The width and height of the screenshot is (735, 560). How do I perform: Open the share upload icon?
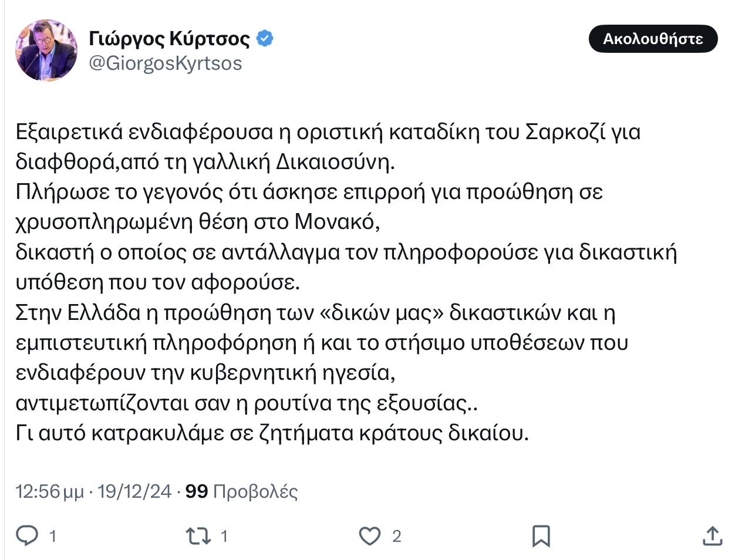click(712, 535)
